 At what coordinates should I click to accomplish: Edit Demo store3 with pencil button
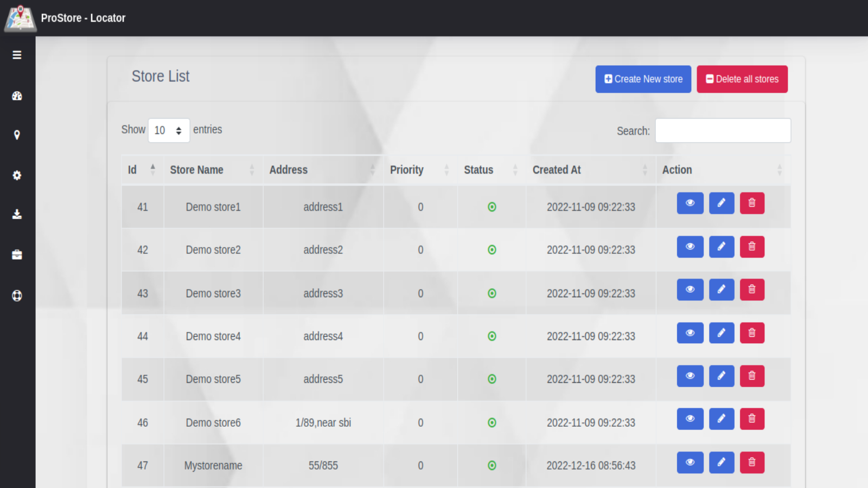722,290
